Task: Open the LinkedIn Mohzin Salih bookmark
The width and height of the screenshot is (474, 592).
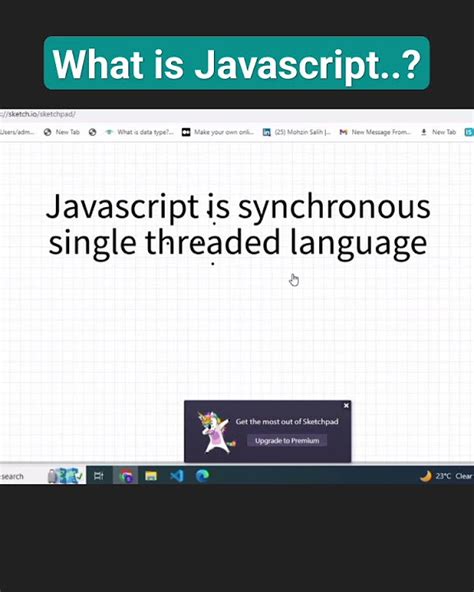Action: coord(297,132)
